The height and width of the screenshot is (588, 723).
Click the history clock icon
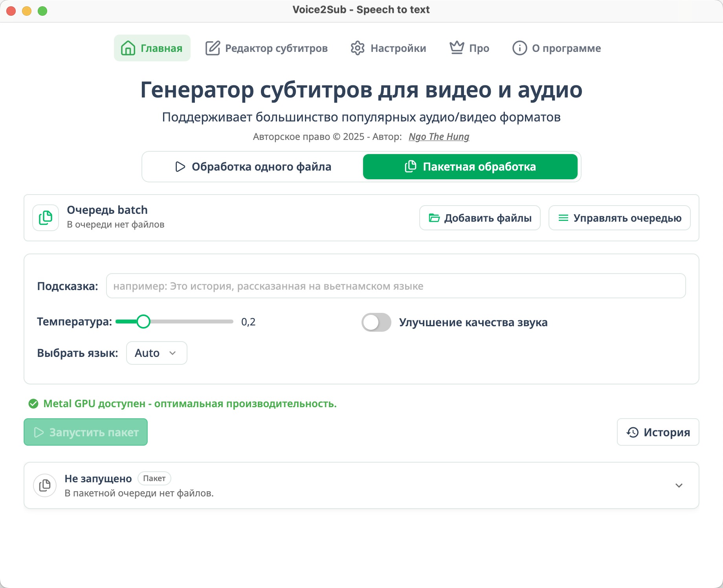click(x=633, y=432)
